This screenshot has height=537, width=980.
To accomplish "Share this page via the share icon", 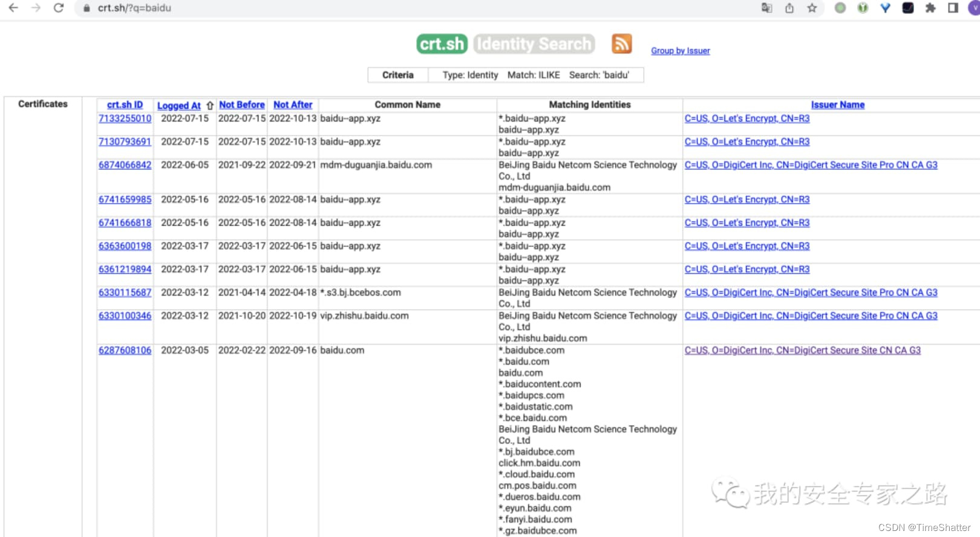I will click(x=789, y=8).
